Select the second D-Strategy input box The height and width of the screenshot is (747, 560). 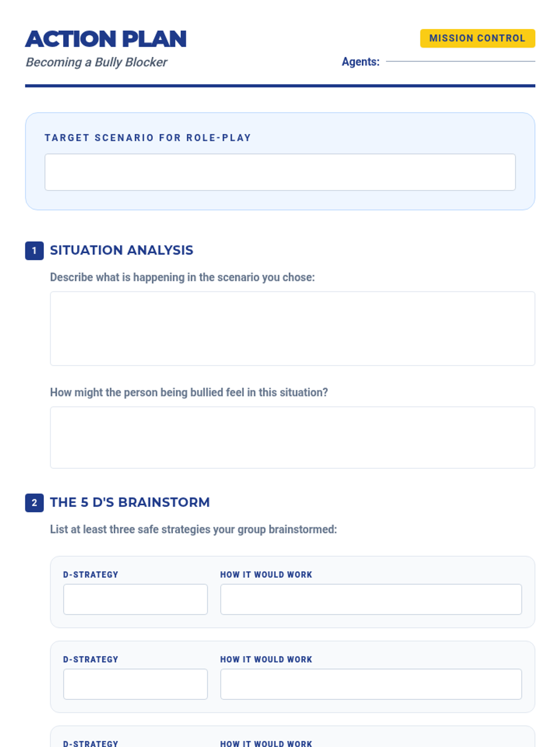[135, 684]
